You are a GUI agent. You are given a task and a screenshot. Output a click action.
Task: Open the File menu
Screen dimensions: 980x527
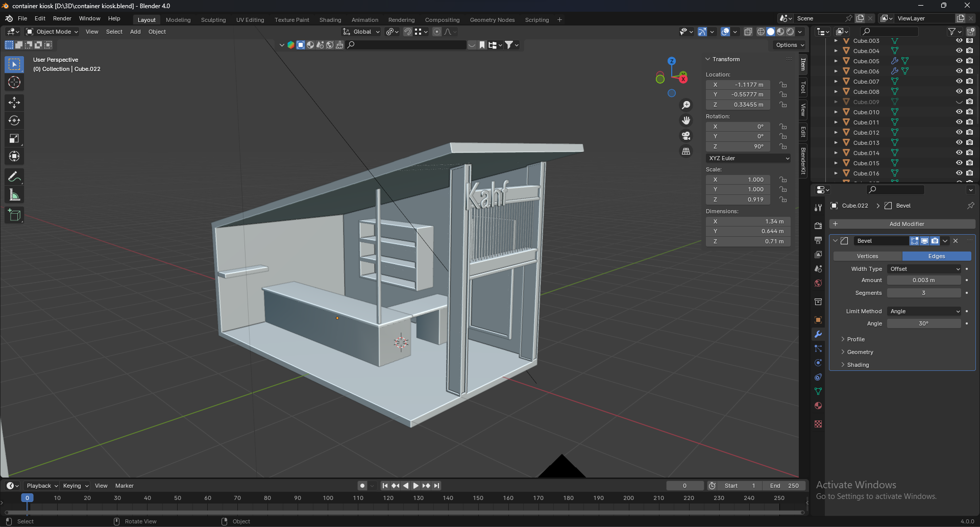click(22, 18)
